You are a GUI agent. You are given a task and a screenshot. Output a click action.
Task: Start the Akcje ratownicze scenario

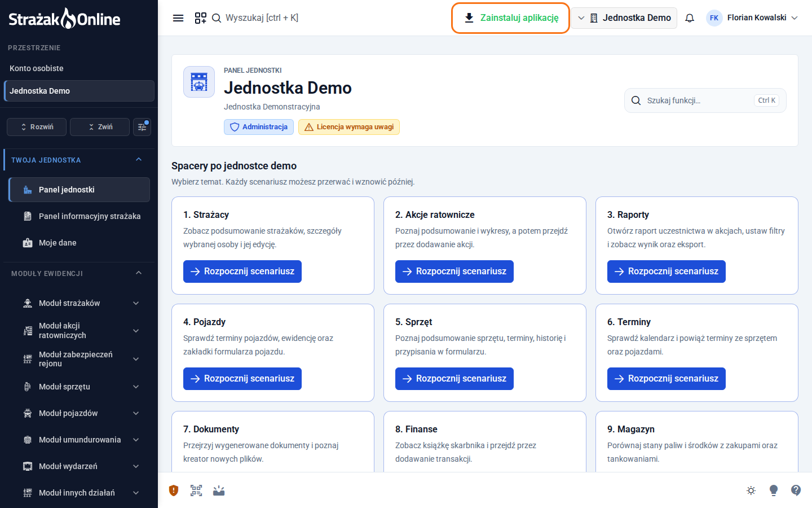454,271
